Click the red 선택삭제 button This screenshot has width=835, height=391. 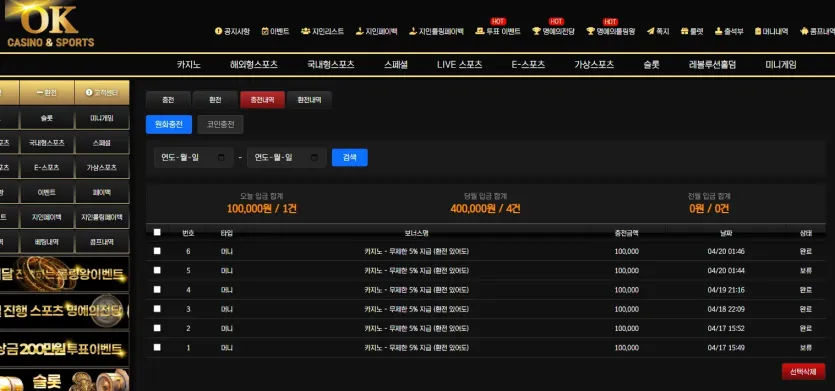[x=804, y=372]
